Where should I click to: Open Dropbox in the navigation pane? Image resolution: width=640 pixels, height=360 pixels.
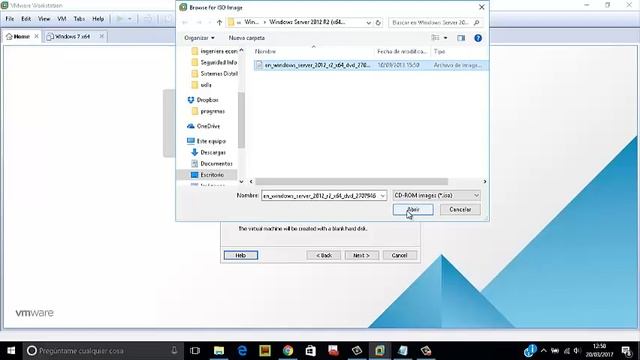coord(203,100)
